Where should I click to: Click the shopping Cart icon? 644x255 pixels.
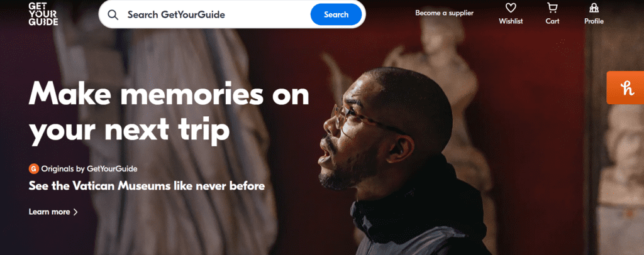coord(552,8)
